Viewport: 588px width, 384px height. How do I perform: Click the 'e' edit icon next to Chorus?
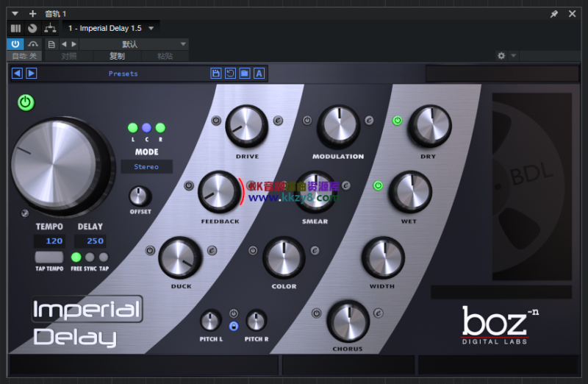(x=379, y=313)
